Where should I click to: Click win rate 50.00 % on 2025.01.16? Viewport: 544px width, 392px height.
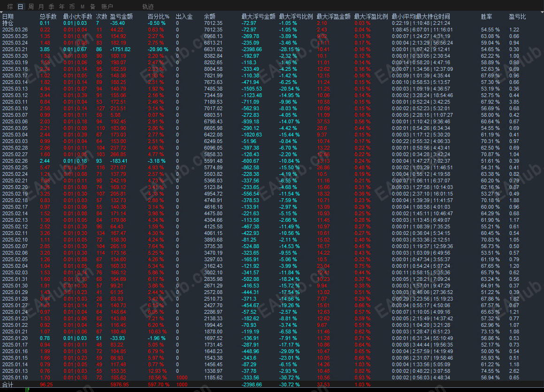(x=490, y=351)
